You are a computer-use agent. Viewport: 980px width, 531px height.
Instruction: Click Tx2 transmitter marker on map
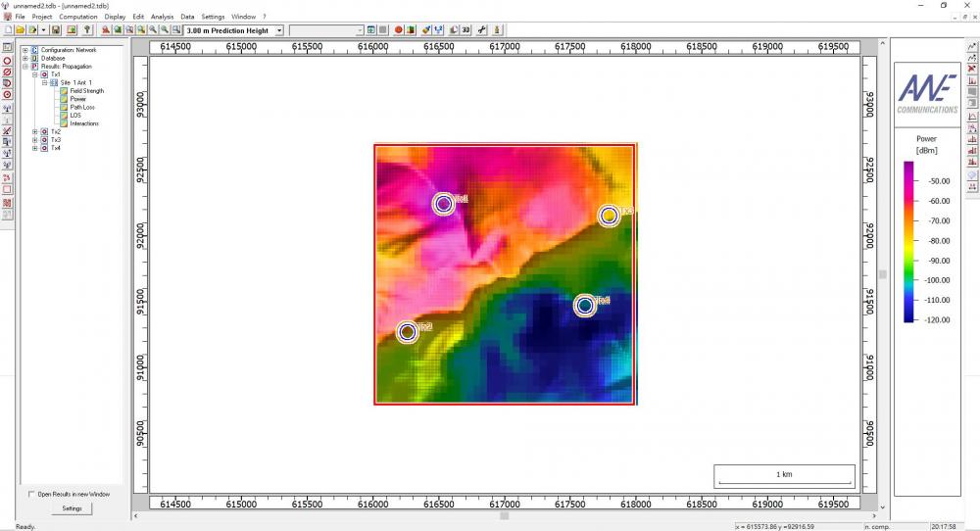408,332
